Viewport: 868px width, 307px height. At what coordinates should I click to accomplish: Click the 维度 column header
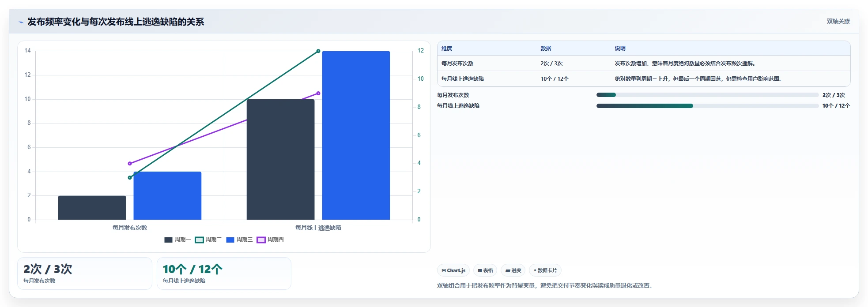(x=447, y=49)
